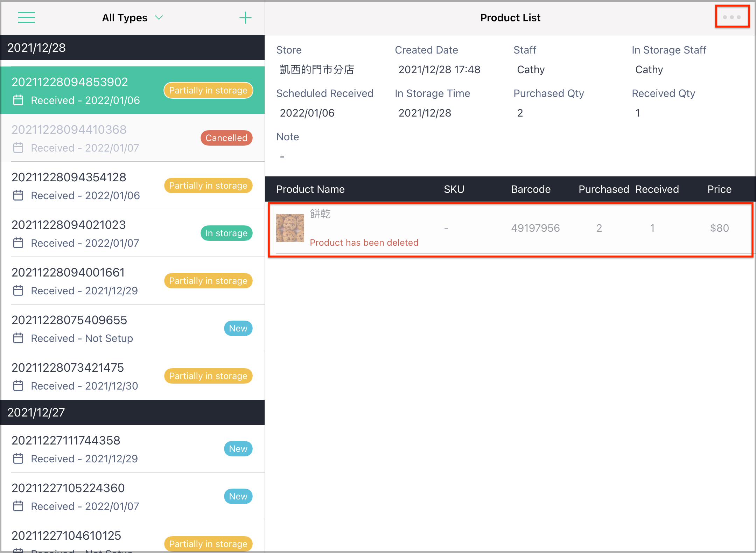Click In Storage Time value 2021/12/28
The image size is (756, 553).
(x=425, y=113)
